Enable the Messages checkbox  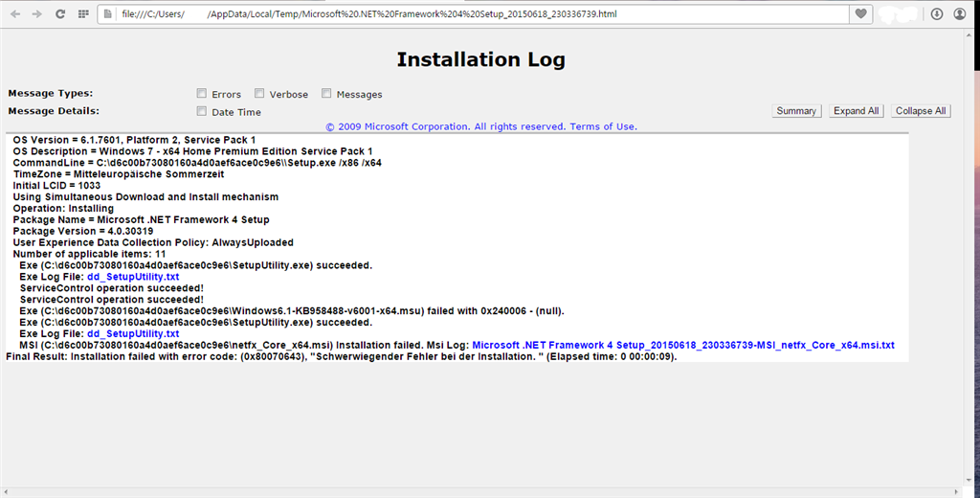tap(326, 93)
